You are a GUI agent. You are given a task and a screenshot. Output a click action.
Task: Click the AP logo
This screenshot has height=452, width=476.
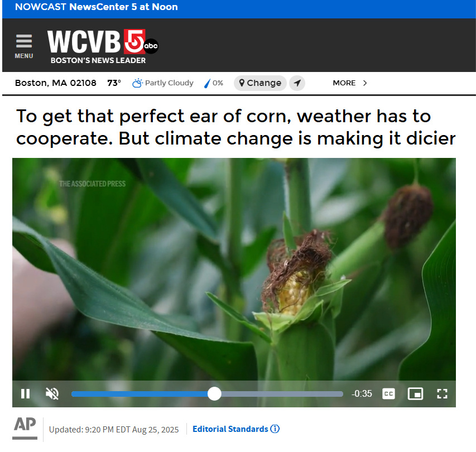click(x=25, y=427)
